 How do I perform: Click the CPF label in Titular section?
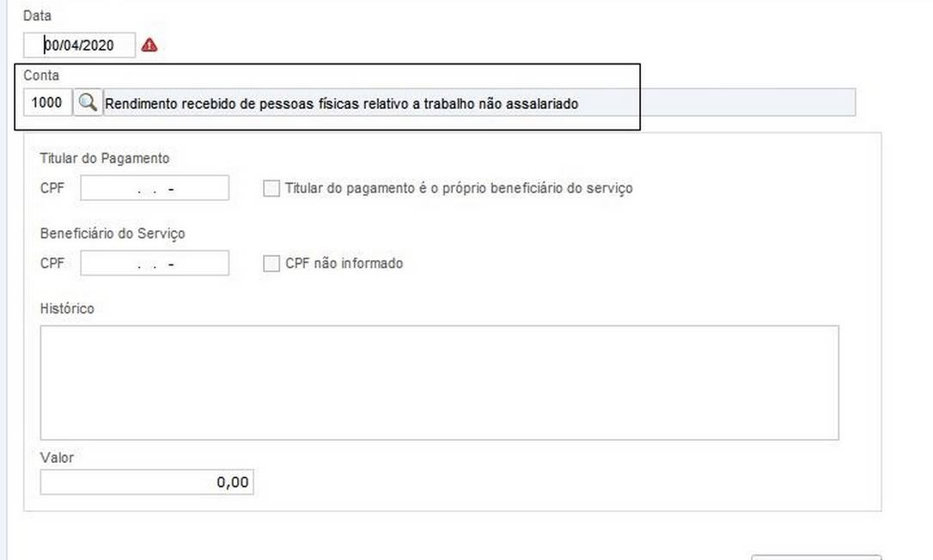[52, 188]
